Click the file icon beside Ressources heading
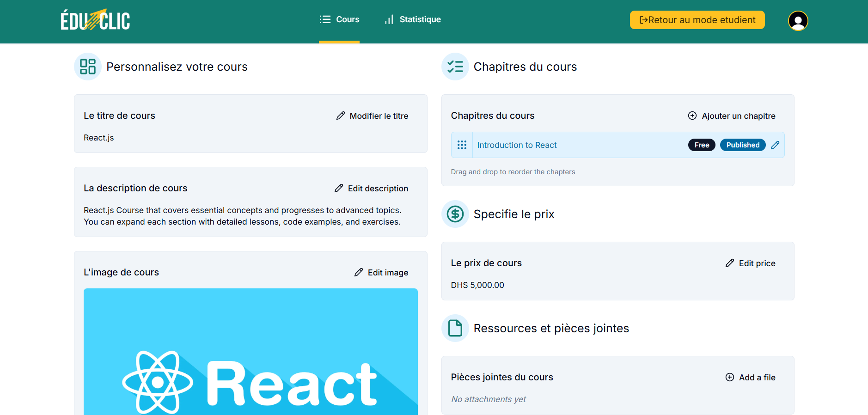The width and height of the screenshot is (868, 415). pyautogui.click(x=455, y=328)
